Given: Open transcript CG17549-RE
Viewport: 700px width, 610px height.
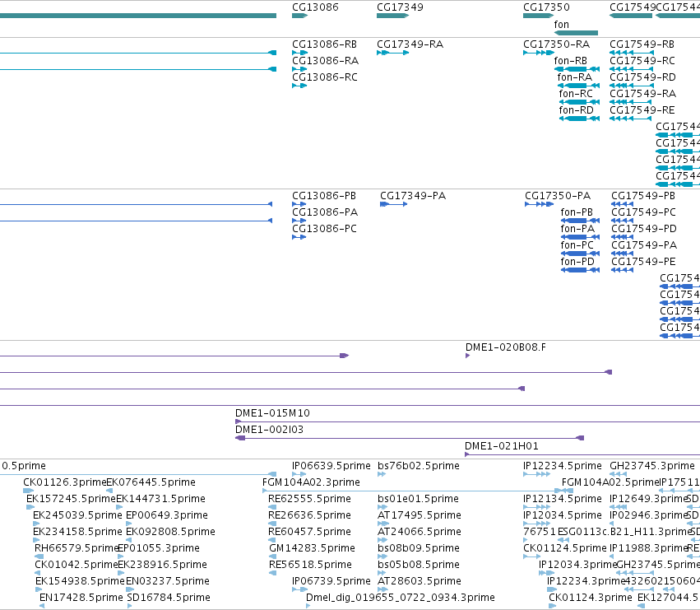Looking at the screenshot, I should point(642,110).
